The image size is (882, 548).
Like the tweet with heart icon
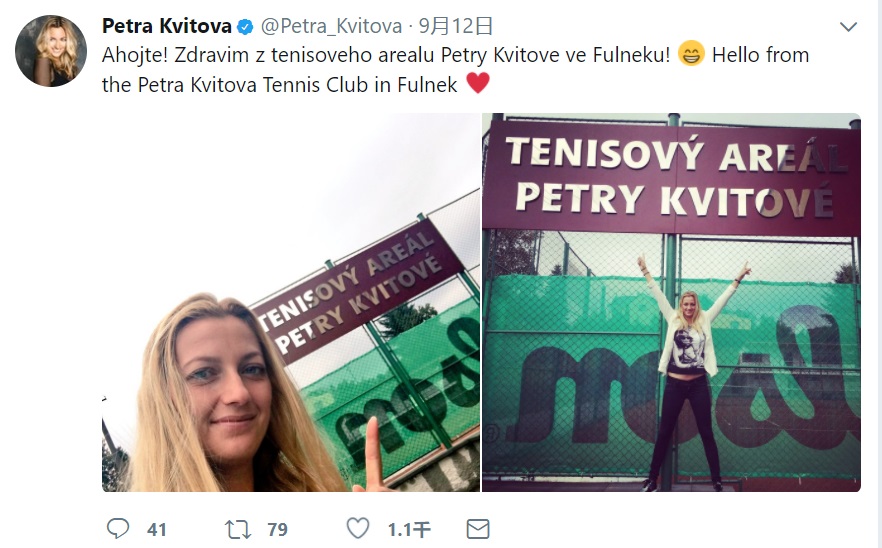point(358,528)
